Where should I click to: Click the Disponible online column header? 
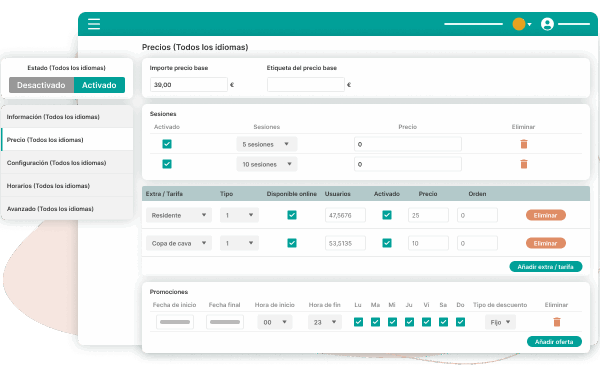[x=292, y=194]
